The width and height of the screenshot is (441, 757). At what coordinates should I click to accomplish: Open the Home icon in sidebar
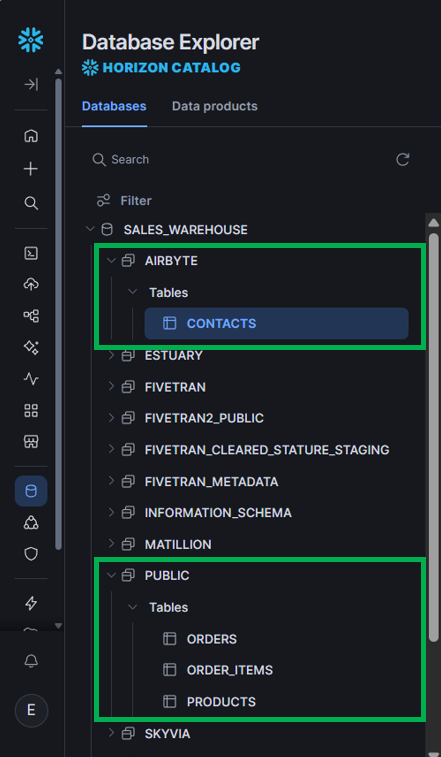tap(31, 136)
